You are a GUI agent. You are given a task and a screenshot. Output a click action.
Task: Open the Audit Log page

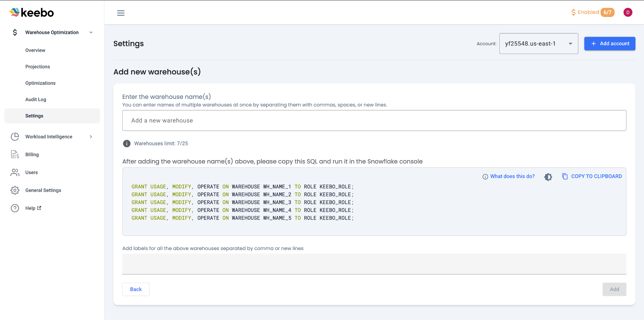36,100
